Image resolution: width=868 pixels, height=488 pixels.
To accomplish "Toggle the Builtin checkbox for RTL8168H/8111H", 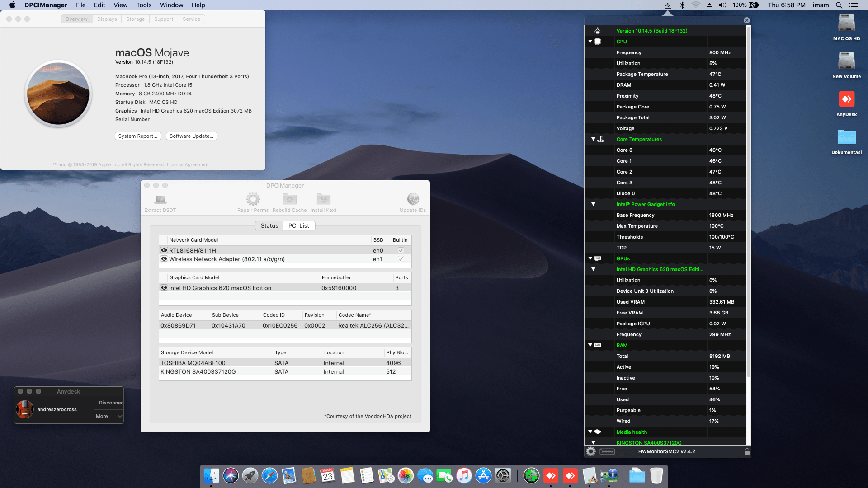I will tap(401, 250).
